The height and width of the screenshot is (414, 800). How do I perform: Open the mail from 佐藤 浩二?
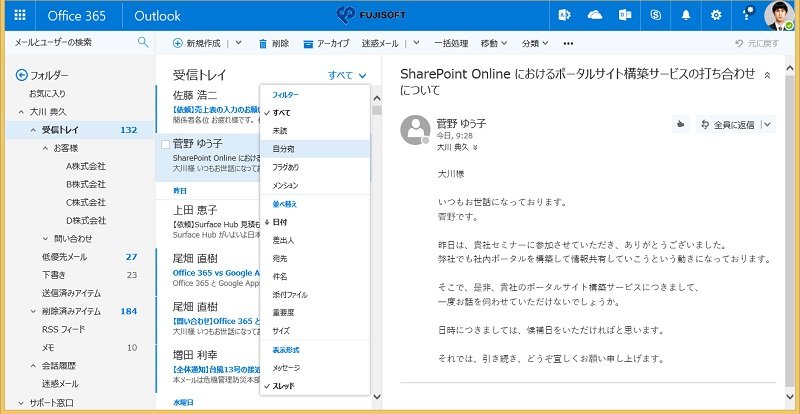tap(207, 108)
